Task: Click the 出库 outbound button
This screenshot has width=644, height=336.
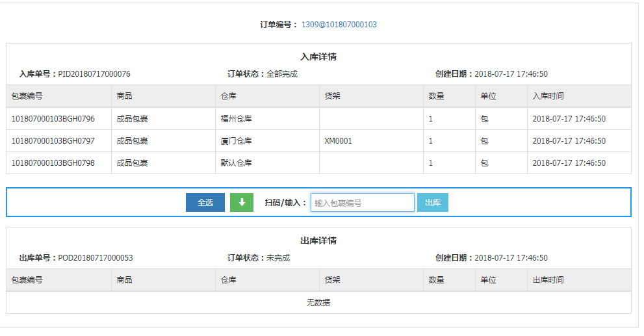Action: (x=433, y=203)
